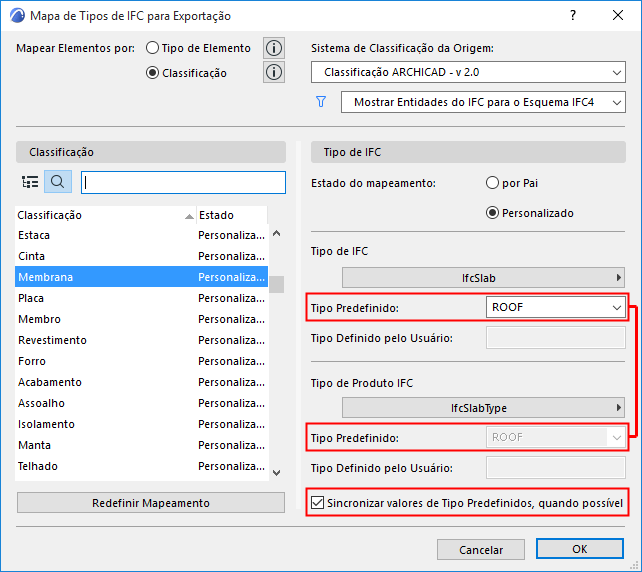642x572 pixels.
Task: Click the blue filter funnel icon
Action: tap(321, 102)
